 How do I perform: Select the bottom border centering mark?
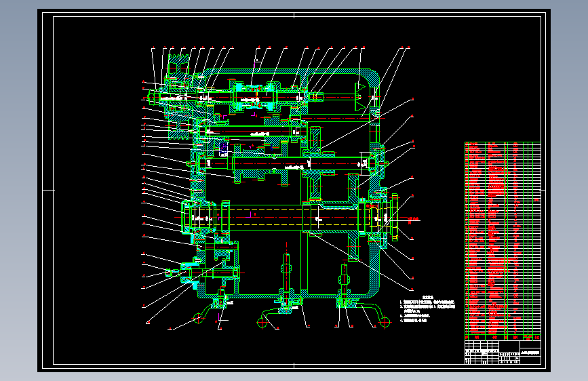click(294, 365)
